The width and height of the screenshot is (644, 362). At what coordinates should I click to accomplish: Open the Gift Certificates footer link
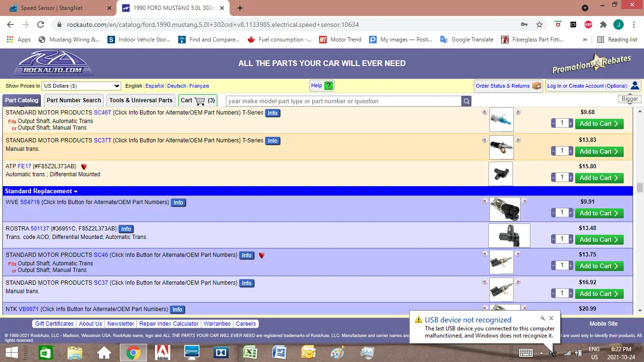click(54, 324)
